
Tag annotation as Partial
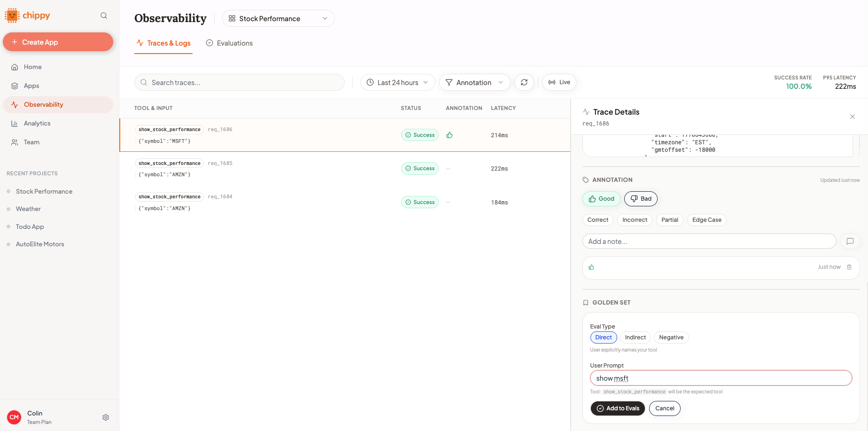click(x=670, y=220)
